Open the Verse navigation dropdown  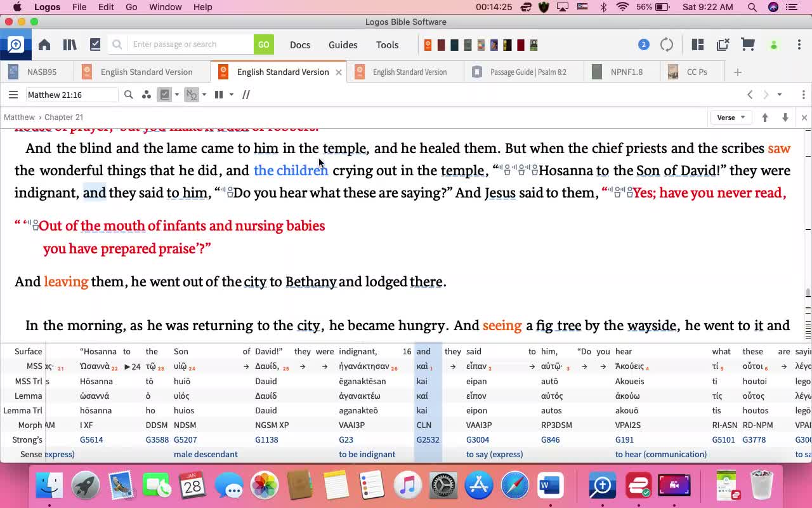click(x=731, y=117)
